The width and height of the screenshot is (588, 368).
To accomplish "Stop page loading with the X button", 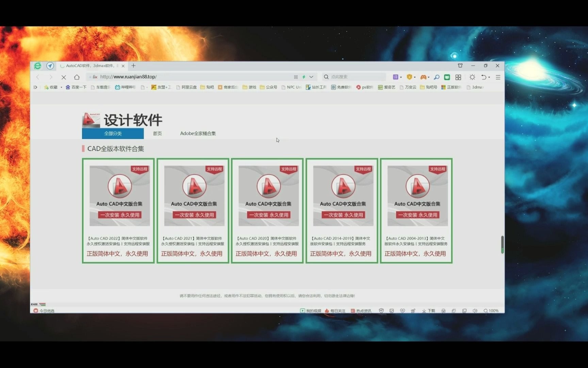I will [x=64, y=77].
